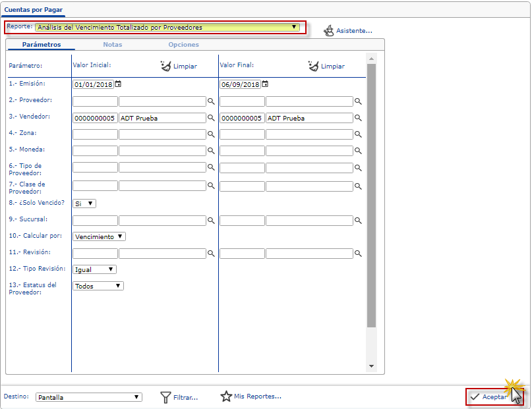This screenshot has height=409, width=532.
Task: Click the Aceptar button
Action: [x=489, y=397]
